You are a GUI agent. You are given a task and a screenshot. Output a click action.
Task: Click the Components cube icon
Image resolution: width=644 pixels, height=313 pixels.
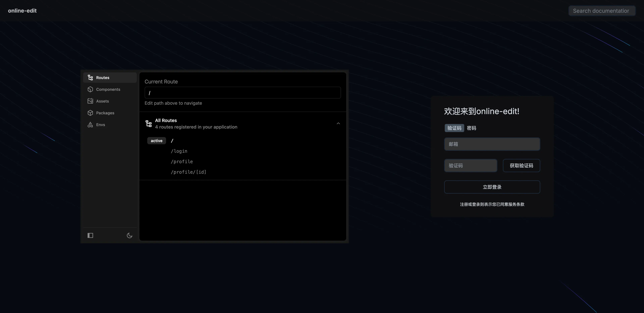pyautogui.click(x=90, y=89)
